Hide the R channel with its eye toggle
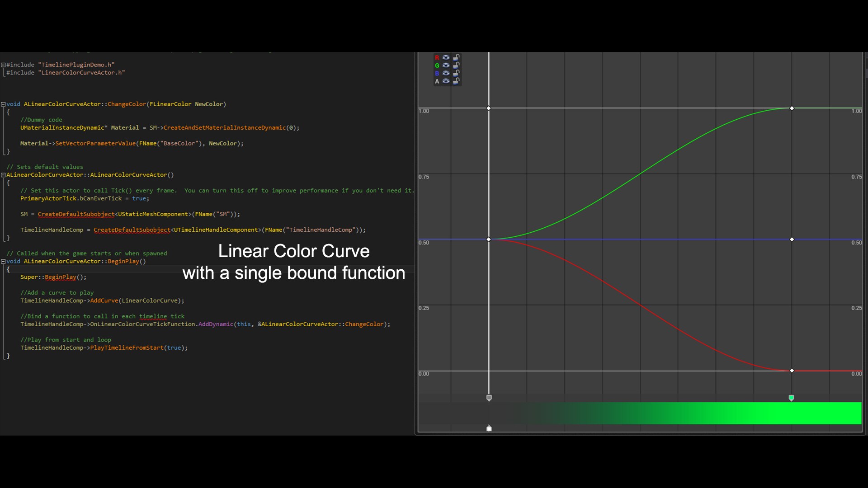The width and height of the screenshot is (868, 488). click(446, 57)
